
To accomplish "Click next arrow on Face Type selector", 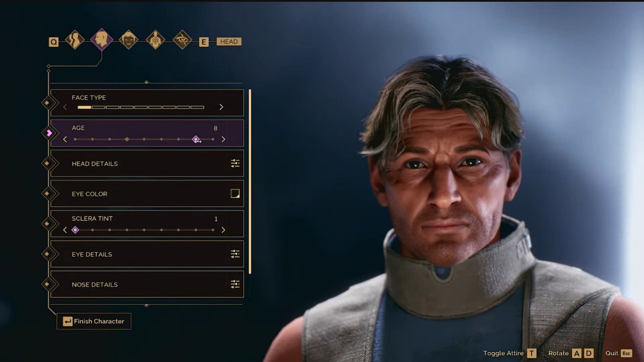I will pos(222,107).
